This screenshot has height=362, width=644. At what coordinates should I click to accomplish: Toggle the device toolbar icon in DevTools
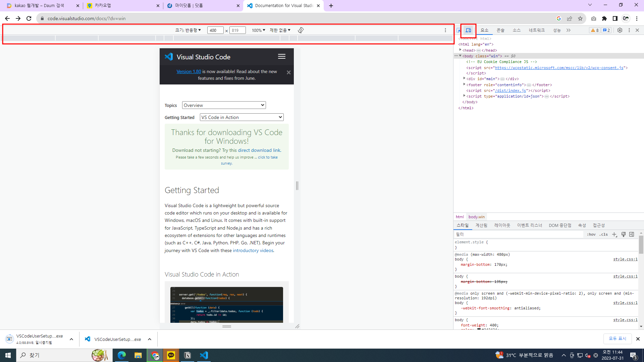(468, 30)
